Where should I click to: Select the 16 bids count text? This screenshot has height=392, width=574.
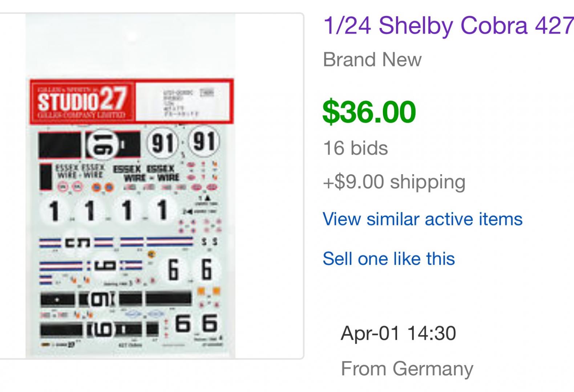pyautogui.click(x=355, y=148)
